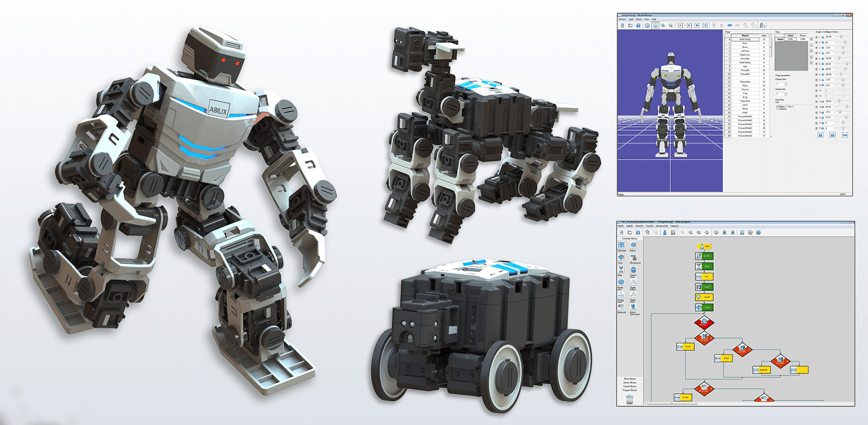Click the trash bin in block editor
This screenshot has width=868, height=425.
[629, 399]
